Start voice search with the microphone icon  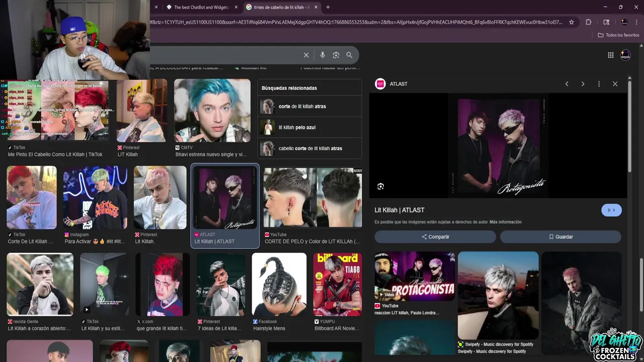click(x=323, y=55)
